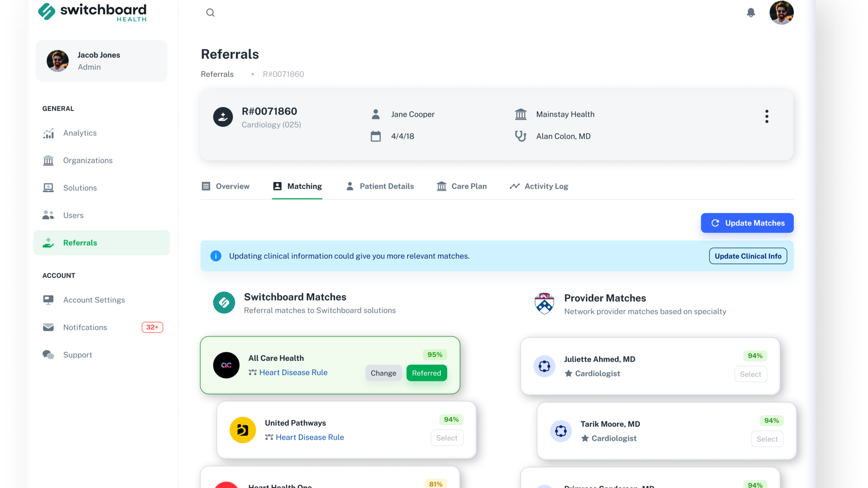
Task: Click the Jacob Jones Admin profile card
Action: tap(102, 61)
